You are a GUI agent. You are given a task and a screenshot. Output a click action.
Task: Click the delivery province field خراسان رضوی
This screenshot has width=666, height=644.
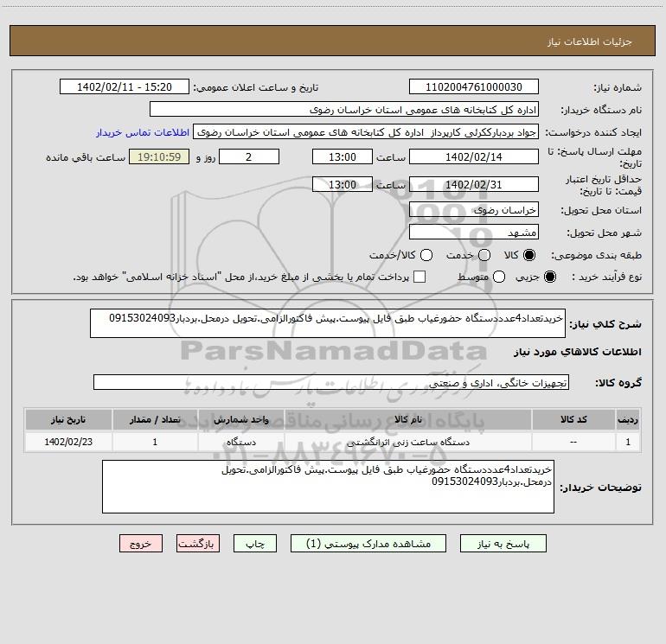click(474, 209)
